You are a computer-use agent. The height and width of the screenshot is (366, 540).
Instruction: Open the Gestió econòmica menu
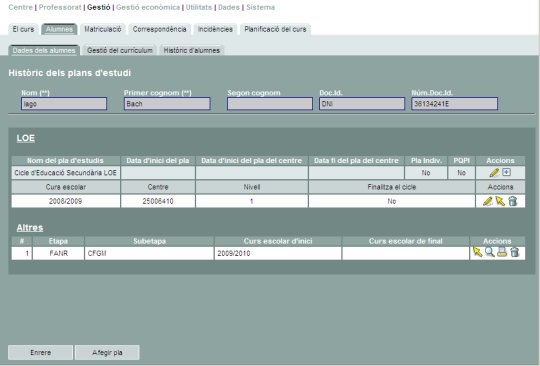coord(148,7)
